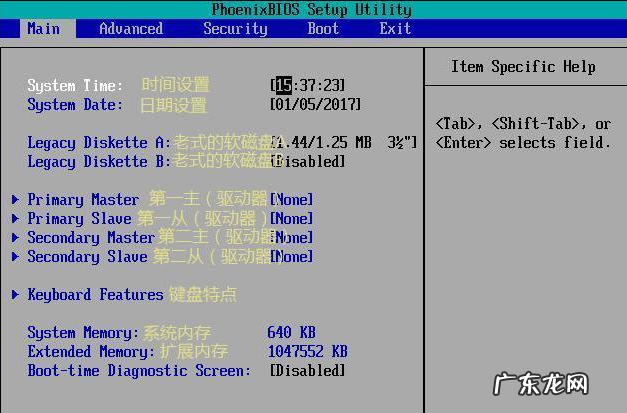Select the Primary Master None value

tap(293, 200)
